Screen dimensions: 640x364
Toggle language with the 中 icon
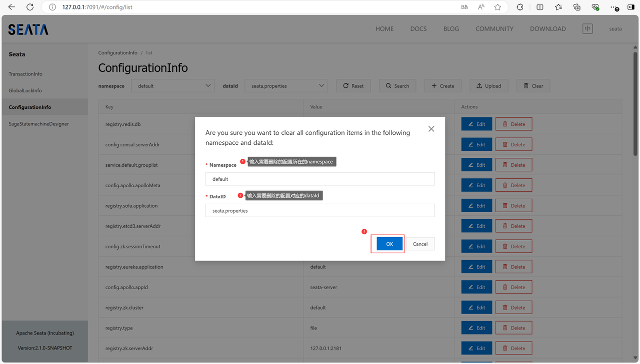pos(587,28)
